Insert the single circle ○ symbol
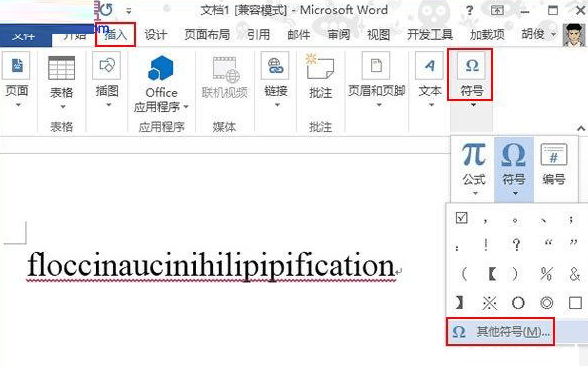 click(x=518, y=302)
